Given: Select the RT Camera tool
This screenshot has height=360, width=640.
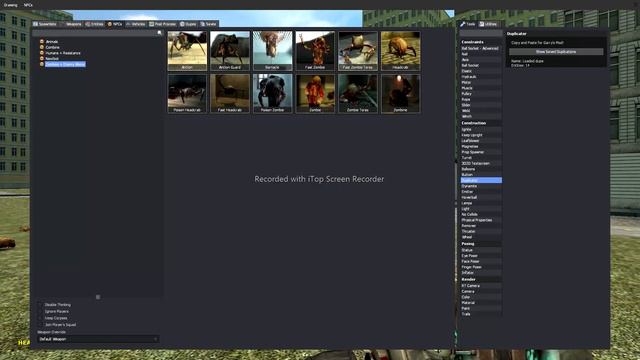Looking at the screenshot, I should coord(481,286).
